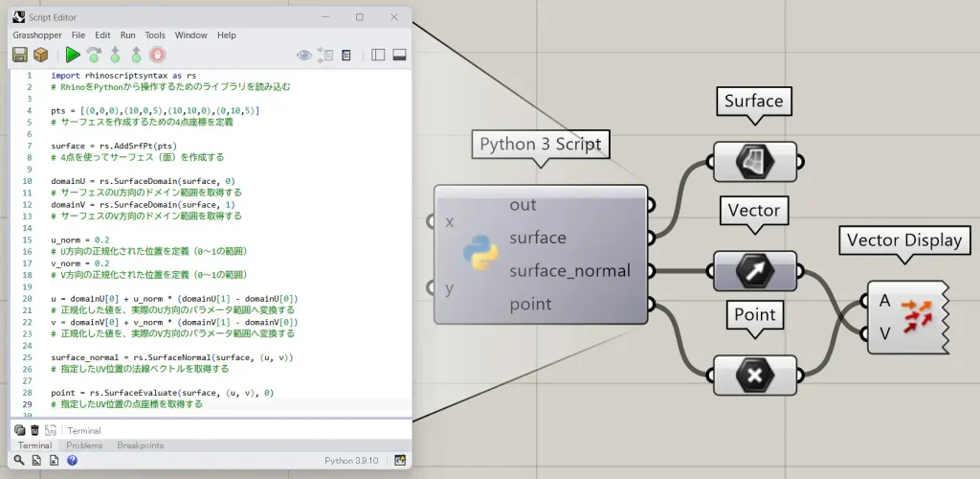Click the line starting 'point = rs.SurfaceEvaluate'
This screenshot has width=980, height=479.
[x=163, y=393]
